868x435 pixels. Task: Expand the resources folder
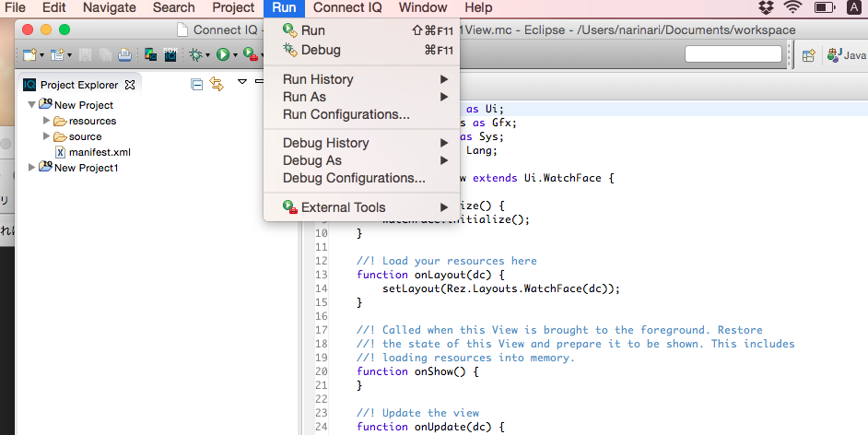(x=46, y=120)
